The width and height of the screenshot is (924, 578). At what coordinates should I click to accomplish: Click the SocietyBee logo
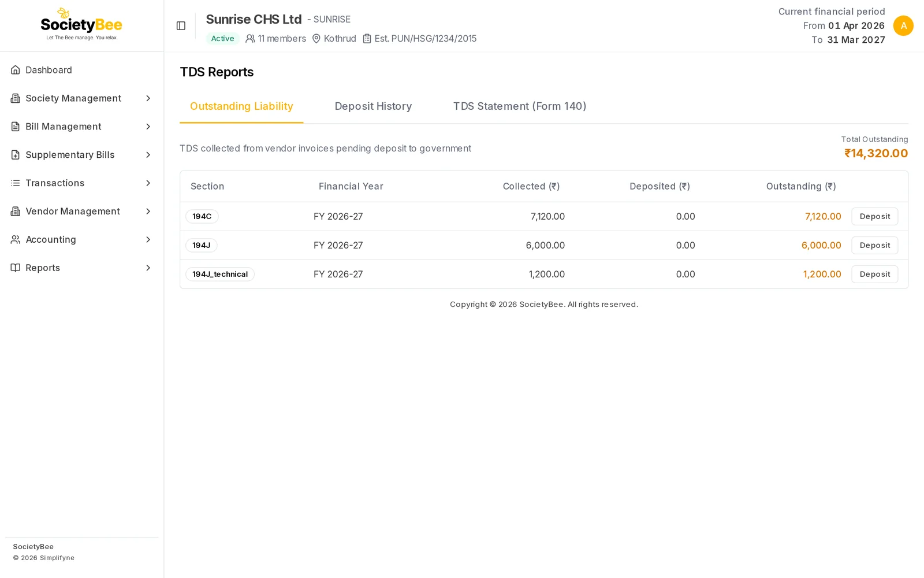[81, 24]
